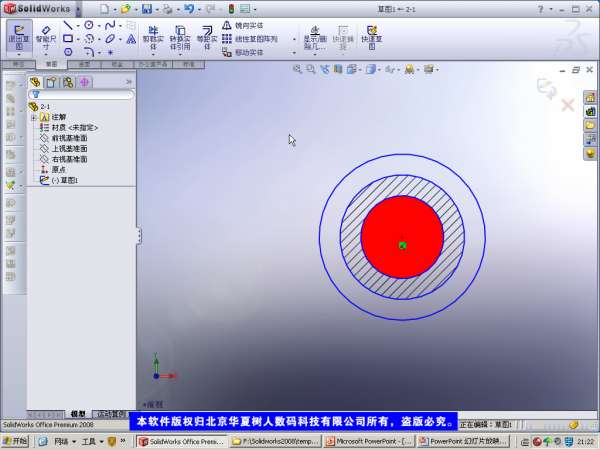600x450 pixels.
Task: Select the Circle sketch tool
Action: (x=89, y=26)
